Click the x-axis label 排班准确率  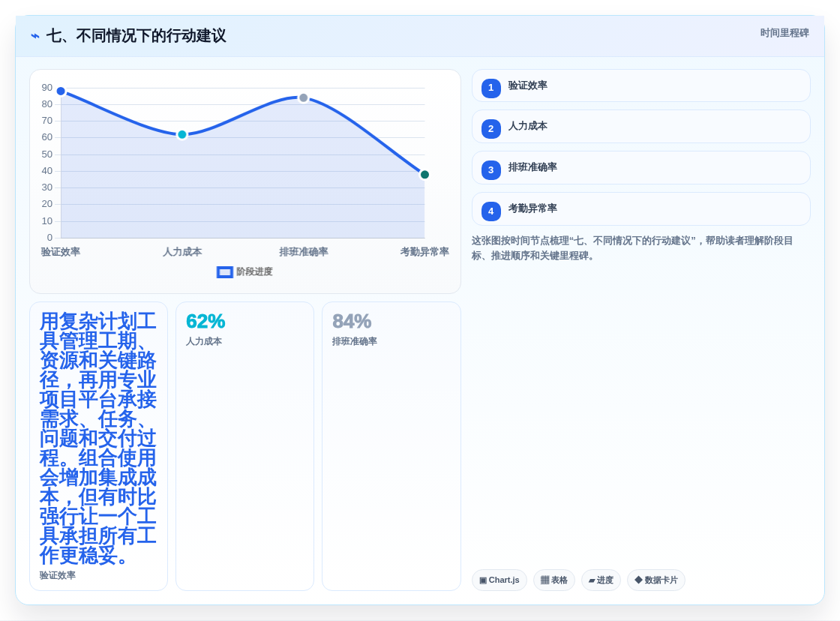[x=304, y=252]
